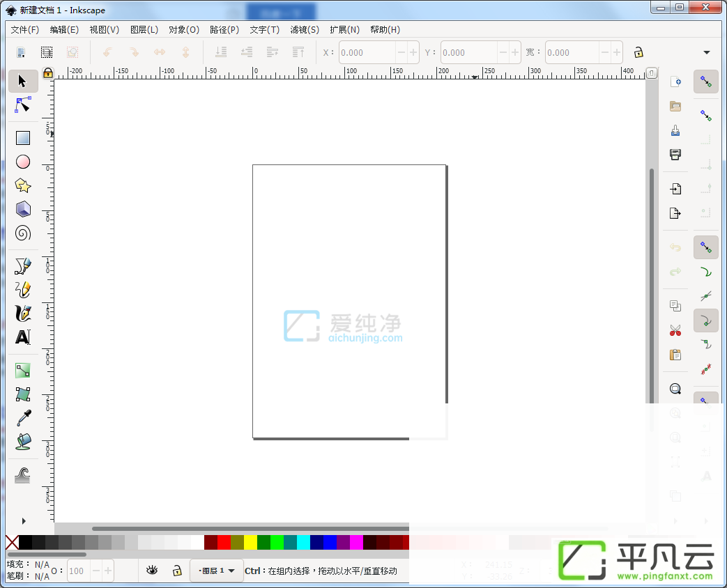Activate the Tweak wave tool
This screenshot has height=588, width=727.
(x=22, y=475)
